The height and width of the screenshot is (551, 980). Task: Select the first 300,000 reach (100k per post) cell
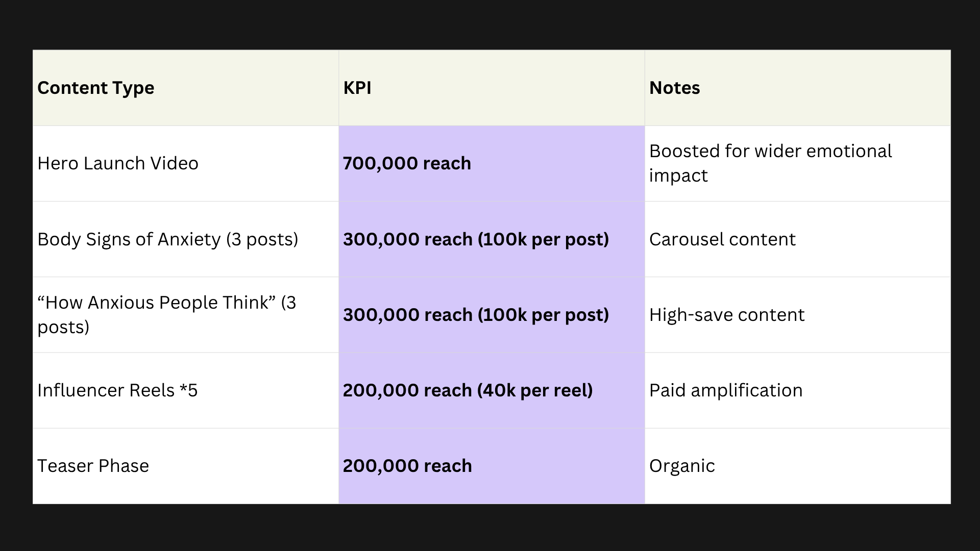click(x=492, y=239)
